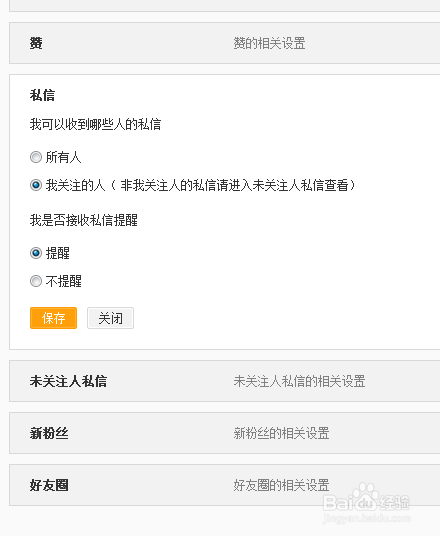Viewport: 440px width, 536px height.
Task: Click the Baidu 经验 watermark logo
Action: coord(366,503)
